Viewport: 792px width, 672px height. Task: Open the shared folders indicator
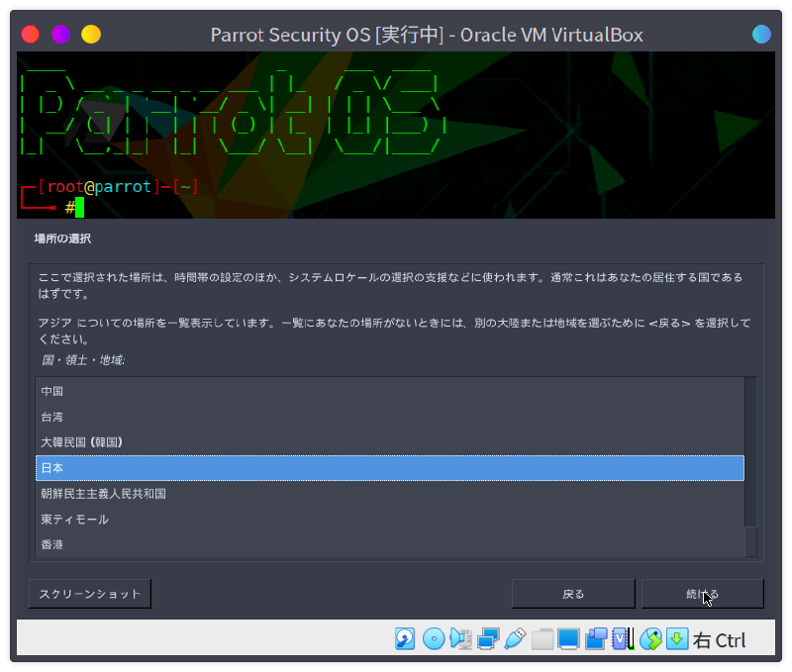tap(542, 639)
